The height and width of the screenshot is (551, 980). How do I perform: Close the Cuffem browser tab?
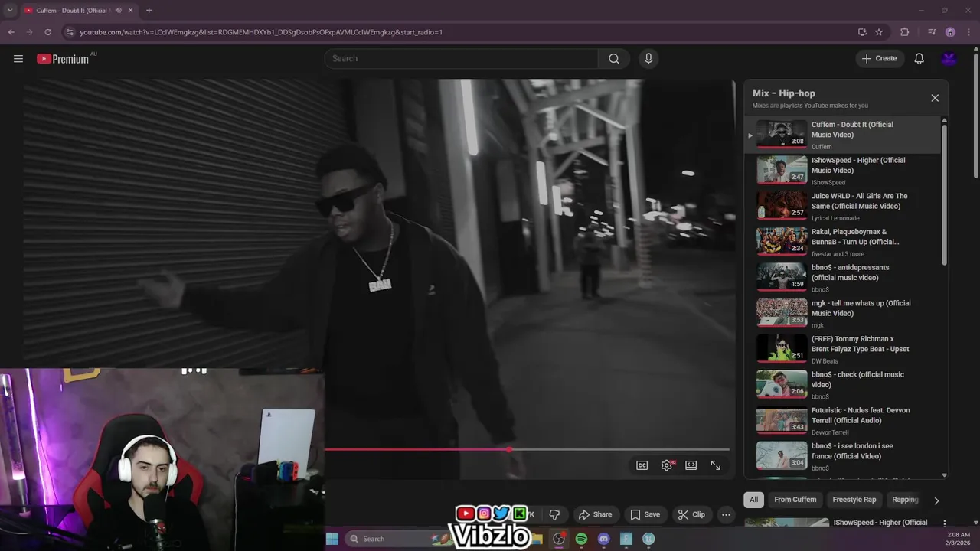click(130, 10)
